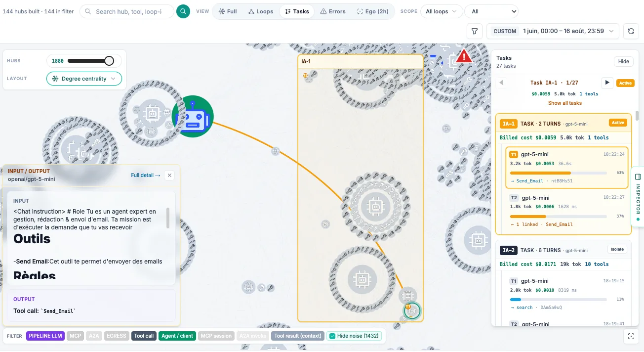Open the Full detail link

[x=146, y=175]
